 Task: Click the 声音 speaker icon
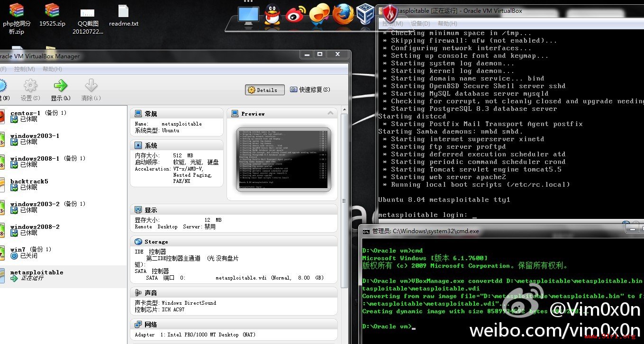point(138,293)
